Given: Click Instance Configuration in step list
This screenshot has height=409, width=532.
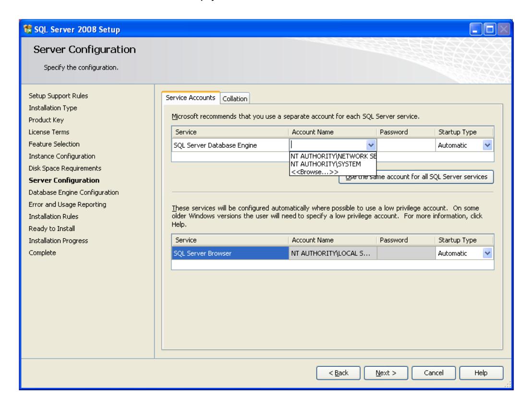Looking at the screenshot, I should 62,156.
